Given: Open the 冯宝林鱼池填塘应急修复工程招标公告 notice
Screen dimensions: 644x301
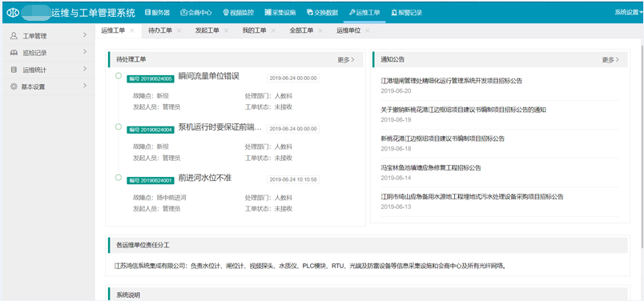Looking at the screenshot, I should click(431, 167).
